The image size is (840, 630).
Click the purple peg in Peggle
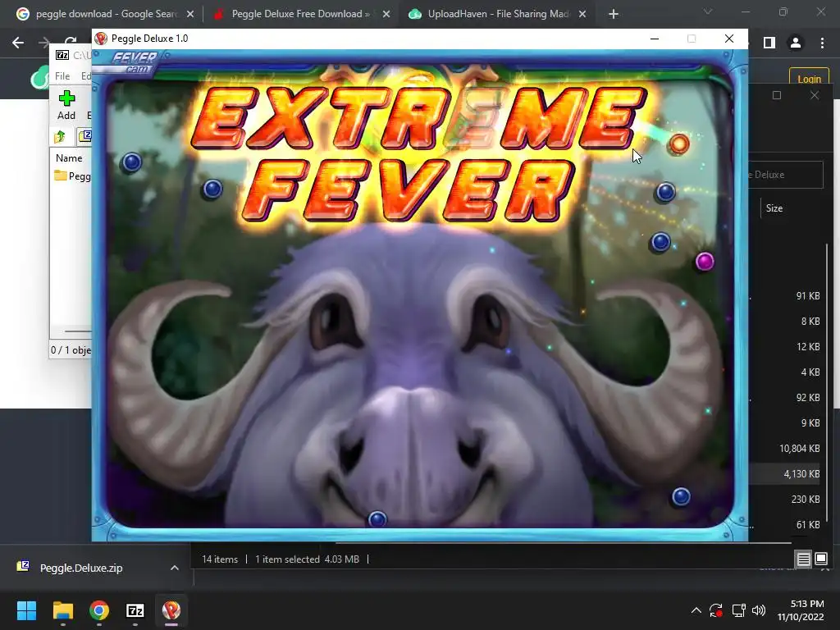point(705,262)
